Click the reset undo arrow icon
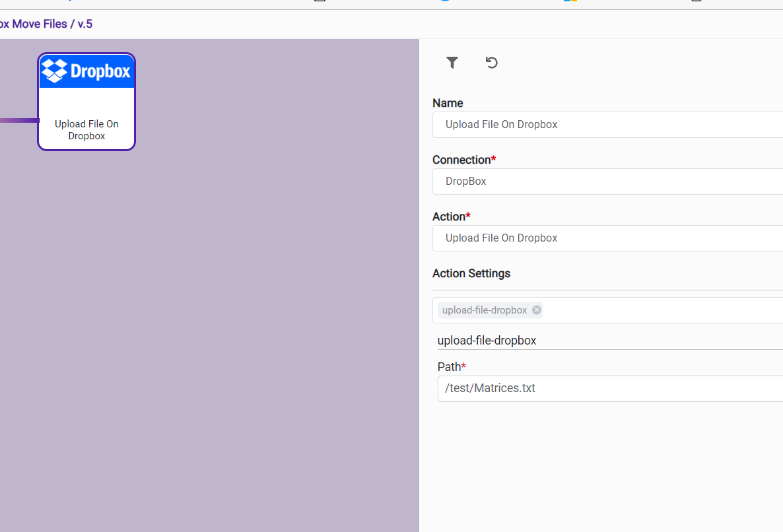Screen dimensions: 783x532 tap(491, 63)
